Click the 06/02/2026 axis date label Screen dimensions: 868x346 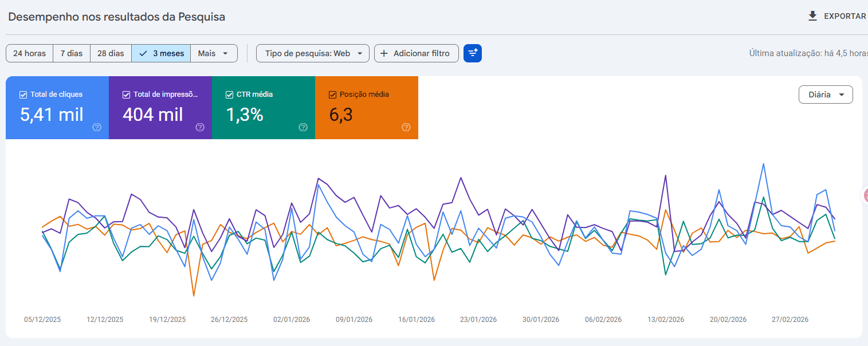[x=603, y=320]
